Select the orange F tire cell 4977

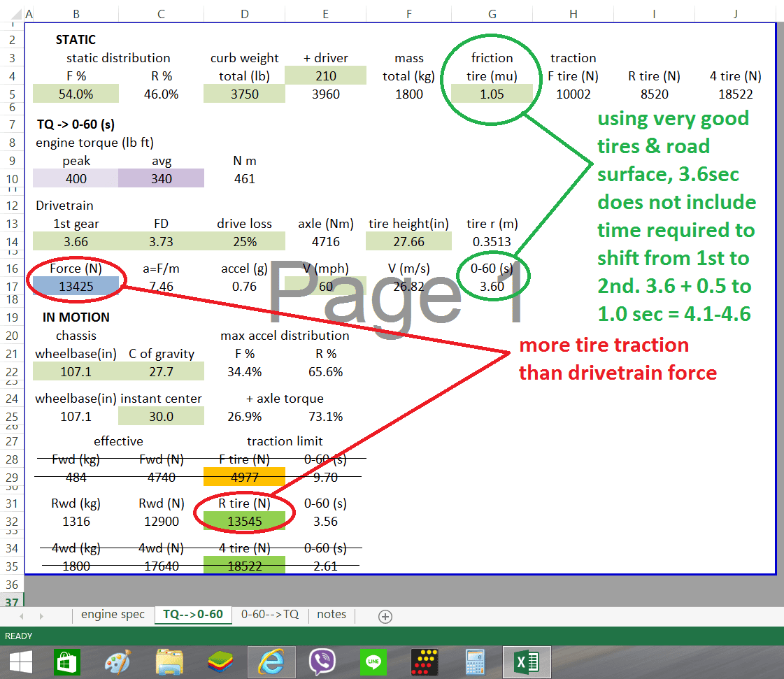tap(245, 477)
